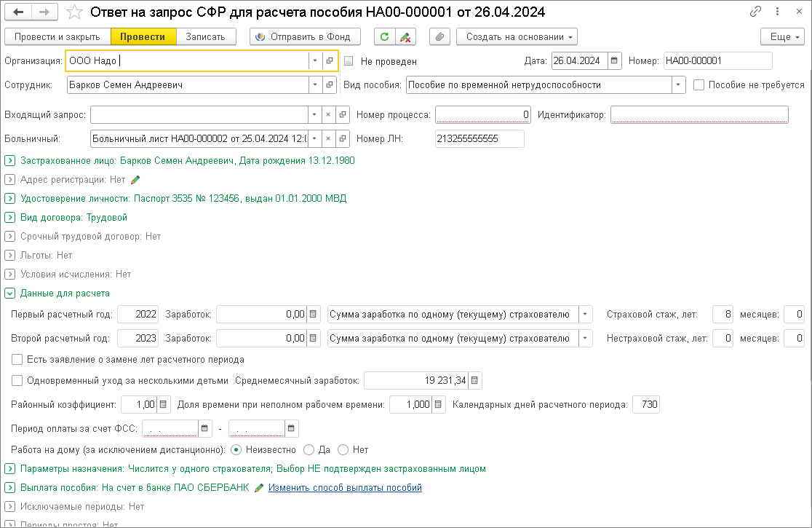Viewport: 812px width, 528px height.
Task: Open the Входящий запрос record via its open icon
Action: [342, 114]
